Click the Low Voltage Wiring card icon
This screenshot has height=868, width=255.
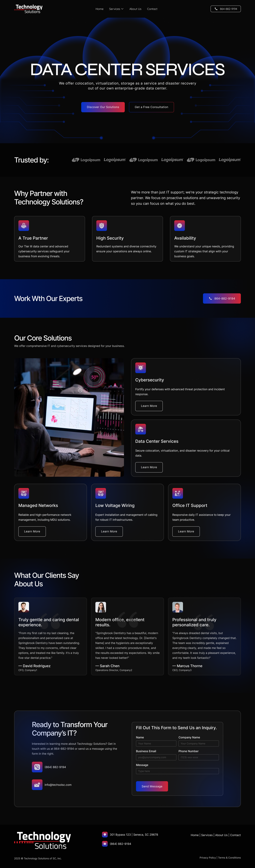(x=101, y=493)
